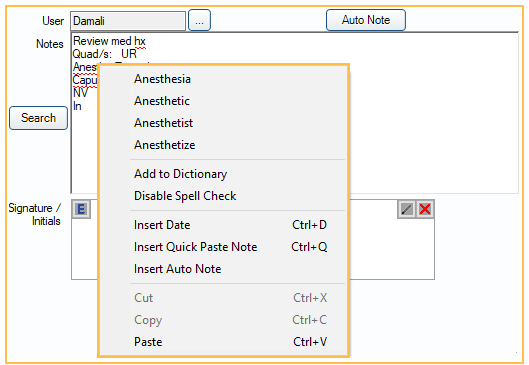529x365 pixels.
Task: Click the blue E electronic signature icon
Action: (x=81, y=209)
